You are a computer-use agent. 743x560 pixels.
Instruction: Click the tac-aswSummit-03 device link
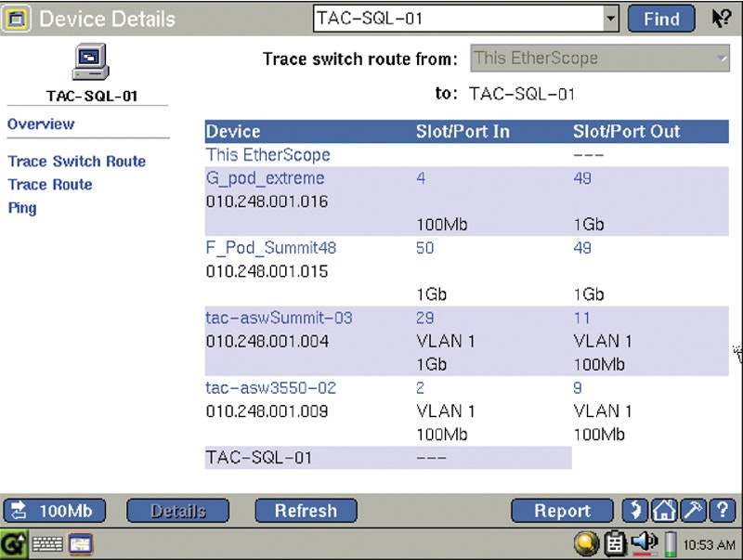[x=279, y=318]
